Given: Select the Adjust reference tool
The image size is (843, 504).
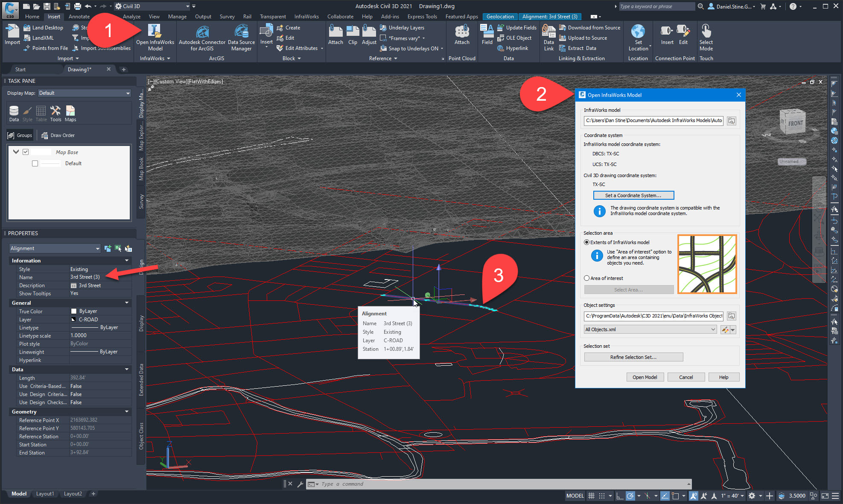Looking at the screenshot, I should 369,35.
